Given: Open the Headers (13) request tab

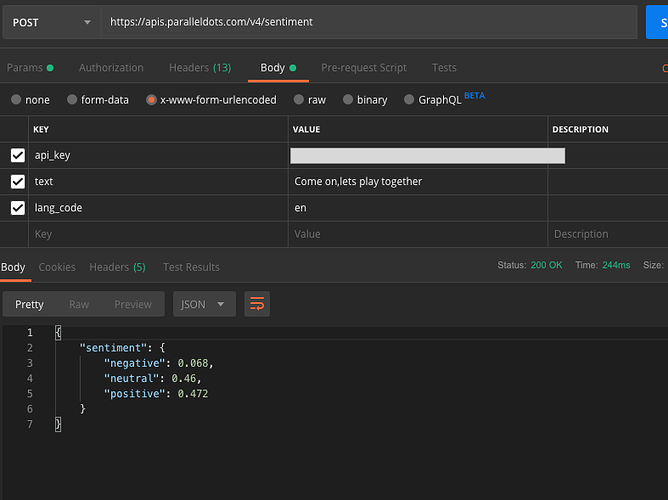Looking at the screenshot, I should pos(199,68).
